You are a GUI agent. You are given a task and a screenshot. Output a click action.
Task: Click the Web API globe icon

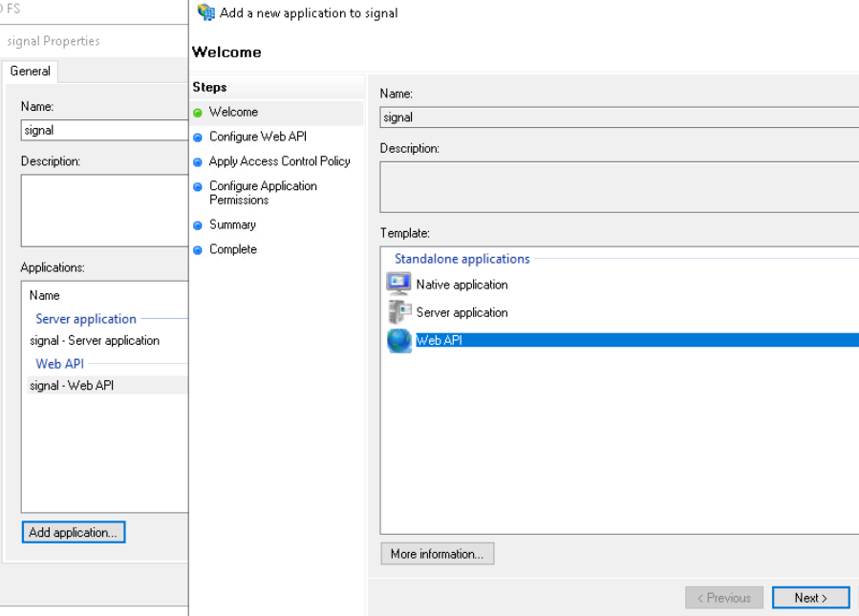[398, 340]
